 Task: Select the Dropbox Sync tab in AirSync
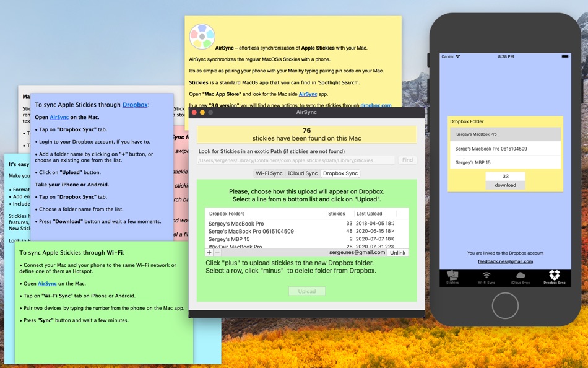(x=340, y=173)
